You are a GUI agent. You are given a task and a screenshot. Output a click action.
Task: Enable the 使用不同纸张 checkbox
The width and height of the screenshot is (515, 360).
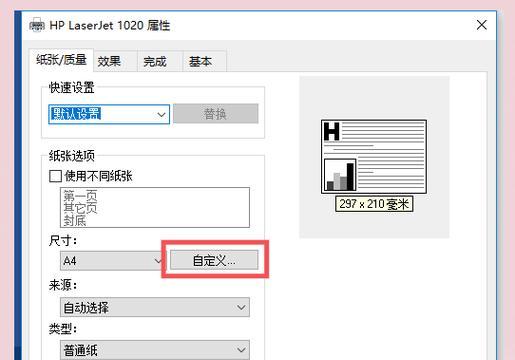tap(55, 176)
